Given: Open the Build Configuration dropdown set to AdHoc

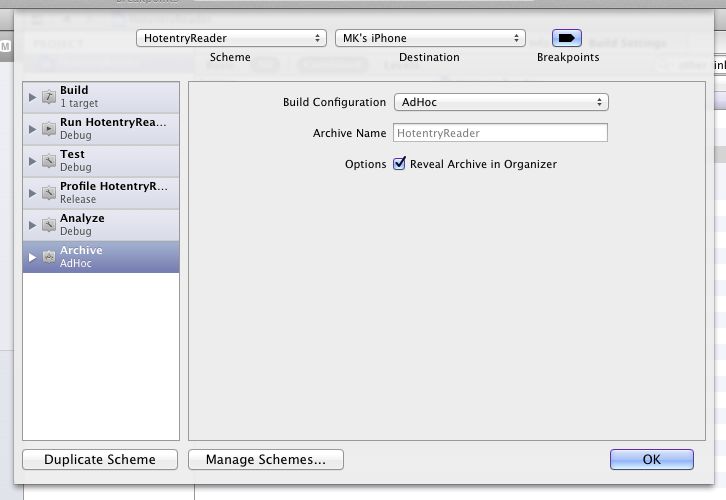Looking at the screenshot, I should (x=501, y=102).
